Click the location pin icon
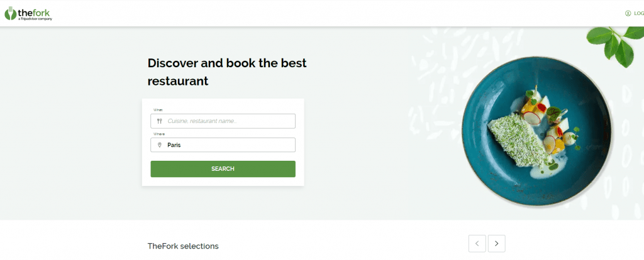The height and width of the screenshot is (260, 644). (159, 145)
